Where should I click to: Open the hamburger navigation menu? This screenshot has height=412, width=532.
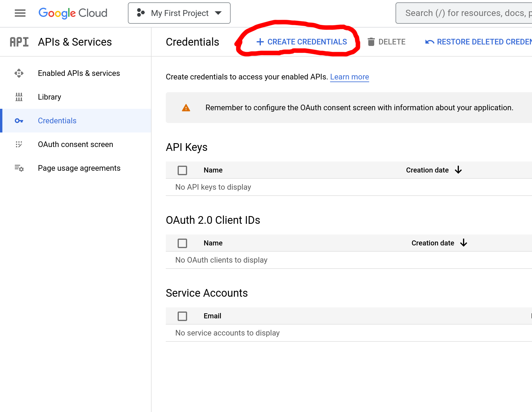pyautogui.click(x=20, y=13)
